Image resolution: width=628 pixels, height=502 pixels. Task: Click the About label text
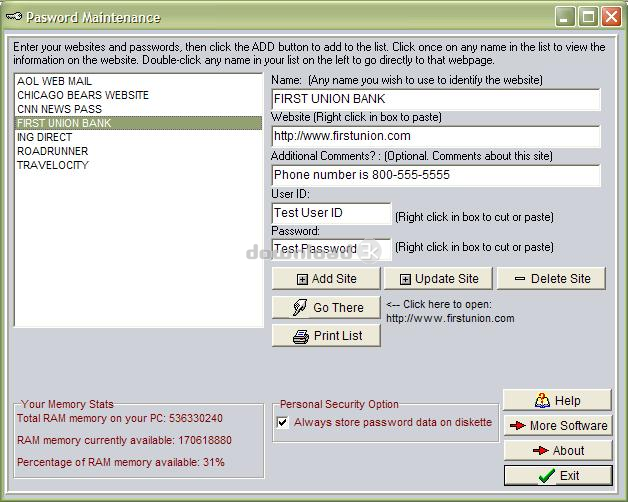(568, 451)
